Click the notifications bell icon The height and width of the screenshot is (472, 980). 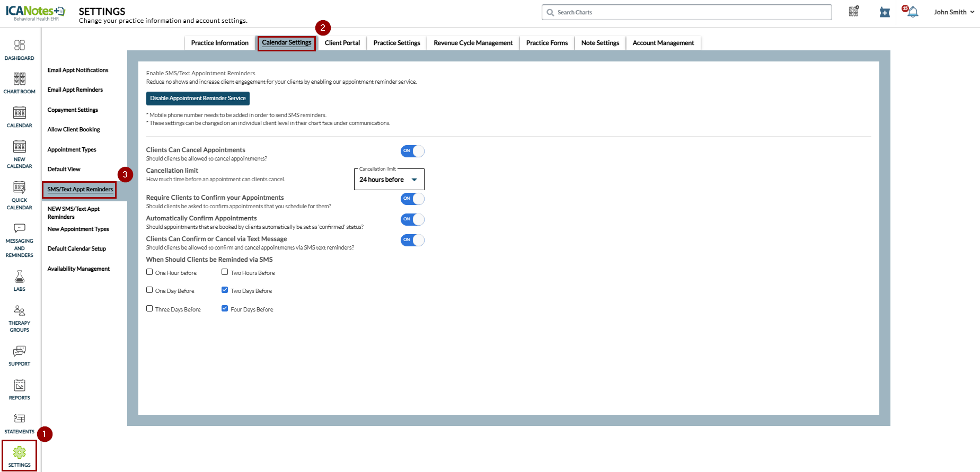(x=912, y=12)
